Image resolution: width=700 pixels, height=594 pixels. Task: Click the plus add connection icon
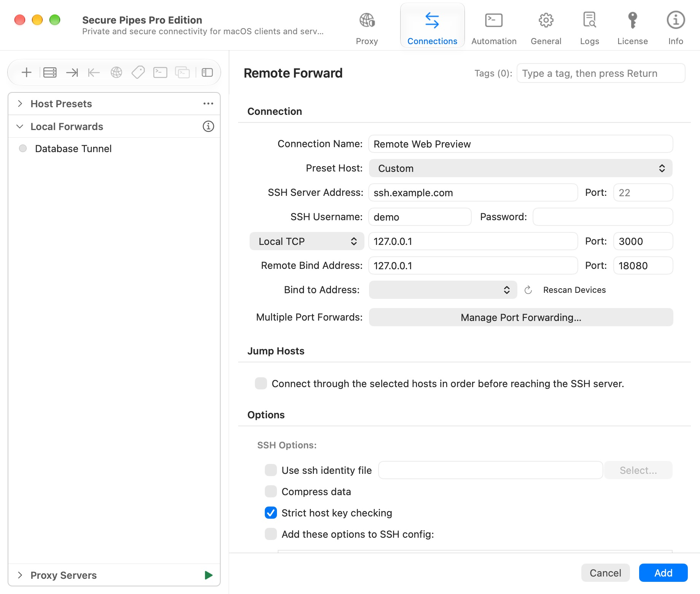tap(27, 72)
